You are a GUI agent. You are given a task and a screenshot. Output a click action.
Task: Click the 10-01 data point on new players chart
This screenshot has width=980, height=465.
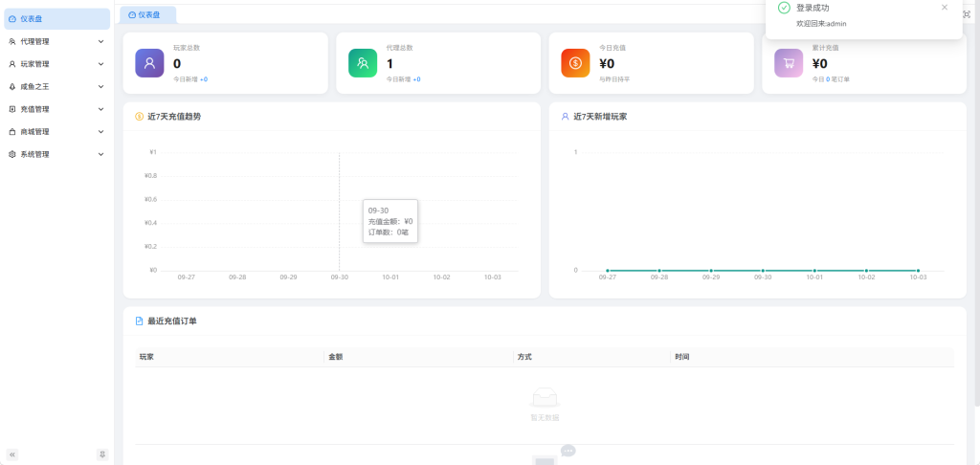point(814,271)
